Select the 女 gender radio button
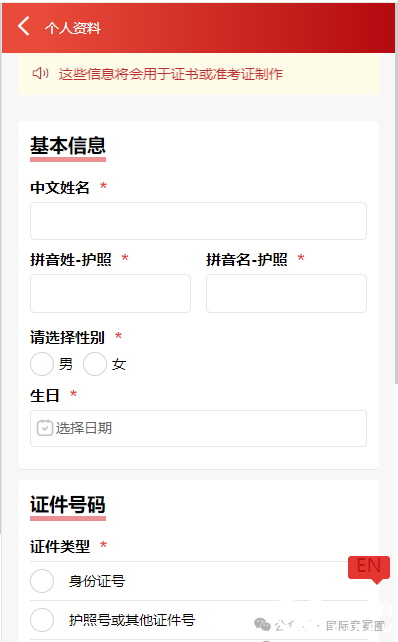 95,364
